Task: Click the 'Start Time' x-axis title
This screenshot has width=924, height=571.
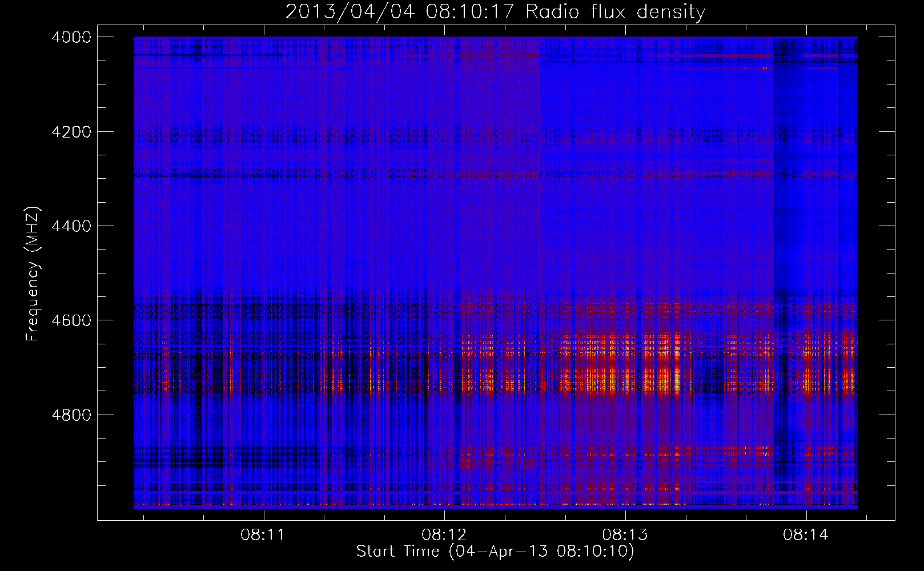Action: tap(397, 551)
